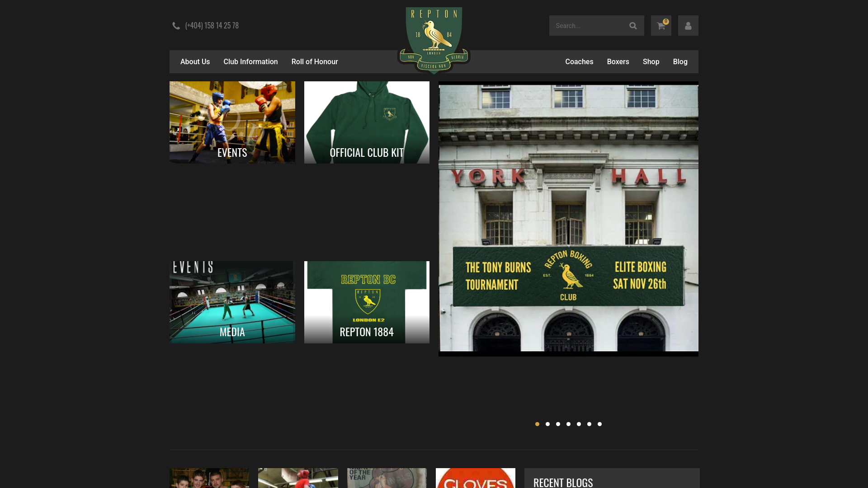Select the third slider dot
This screenshot has width=868, height=488.
[x=558, y=424]
